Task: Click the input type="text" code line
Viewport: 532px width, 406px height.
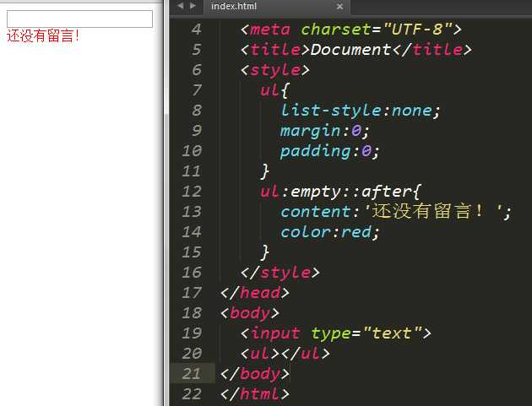Action: pyautogui.click(x=336, y=333)
